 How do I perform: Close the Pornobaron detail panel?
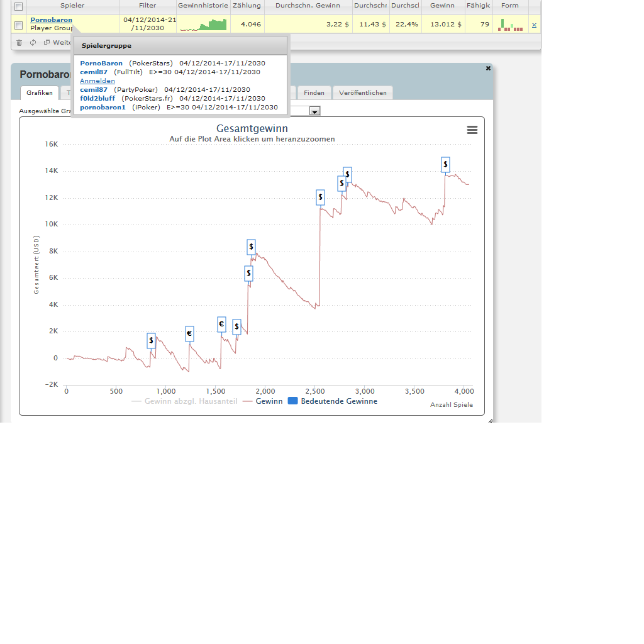[x=488, y=68]
